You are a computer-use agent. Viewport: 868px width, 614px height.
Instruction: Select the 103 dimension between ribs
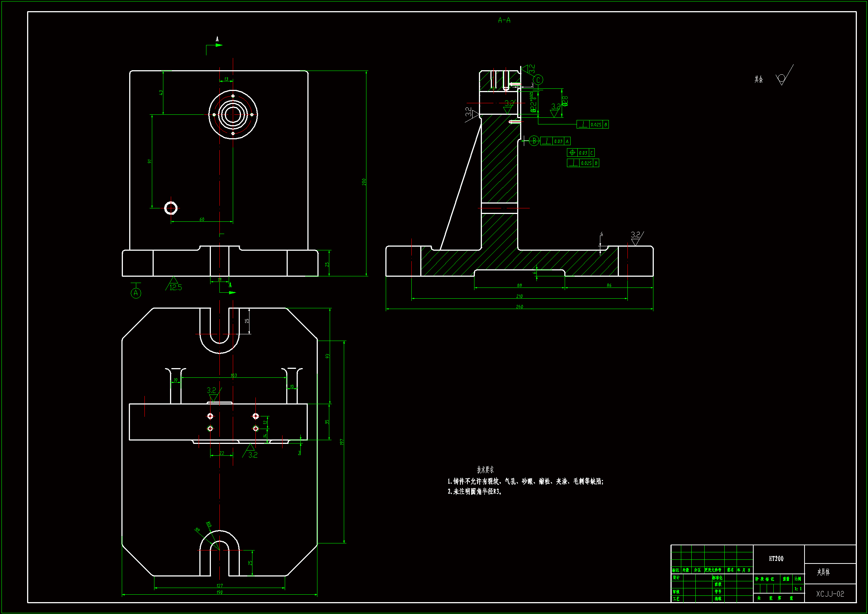[x=234, y=376]
